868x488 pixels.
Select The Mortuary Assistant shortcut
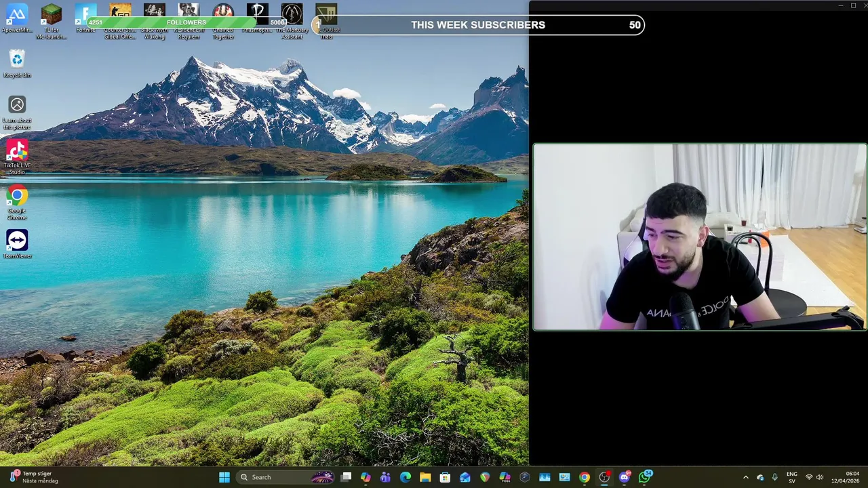(292, 22)
